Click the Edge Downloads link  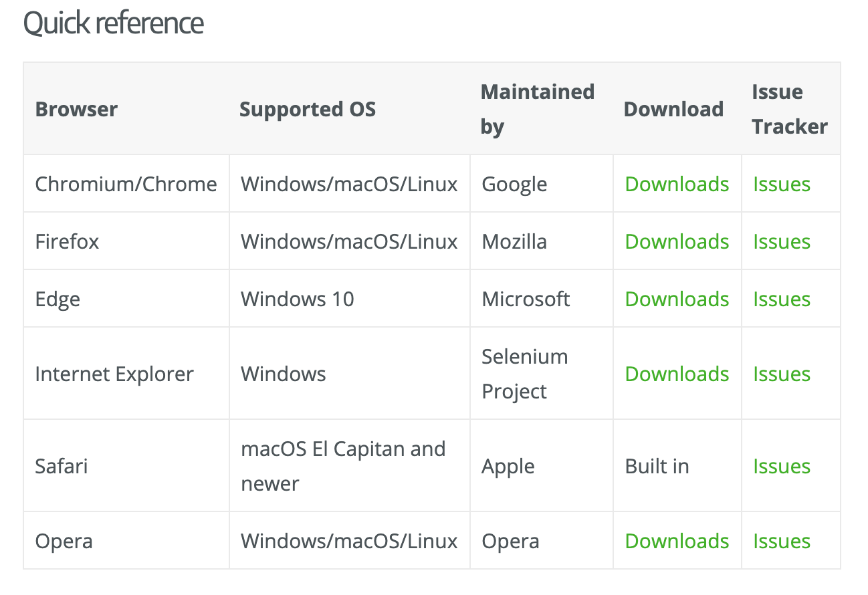click(677, 300)
